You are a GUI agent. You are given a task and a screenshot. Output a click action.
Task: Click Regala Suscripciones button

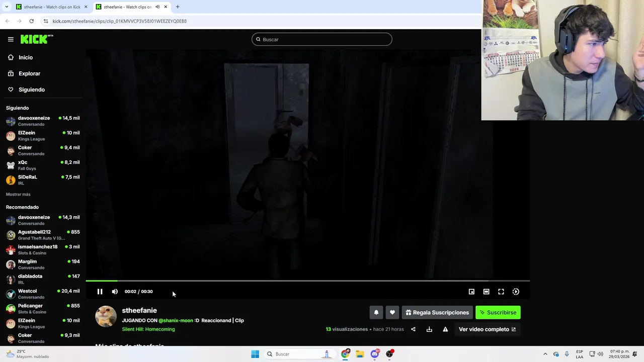pyautogui.click(x=437, y=312)
